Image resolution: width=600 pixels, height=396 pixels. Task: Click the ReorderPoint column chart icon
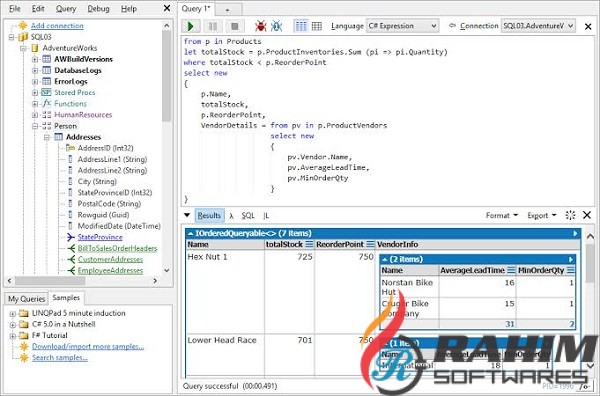point(370,244)
